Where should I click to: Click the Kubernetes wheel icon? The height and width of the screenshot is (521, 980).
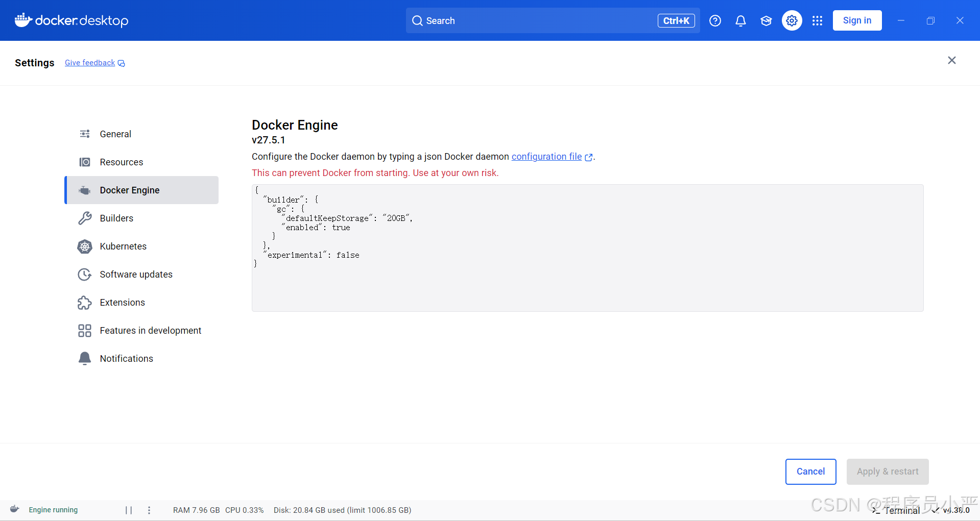pos(85,246)
